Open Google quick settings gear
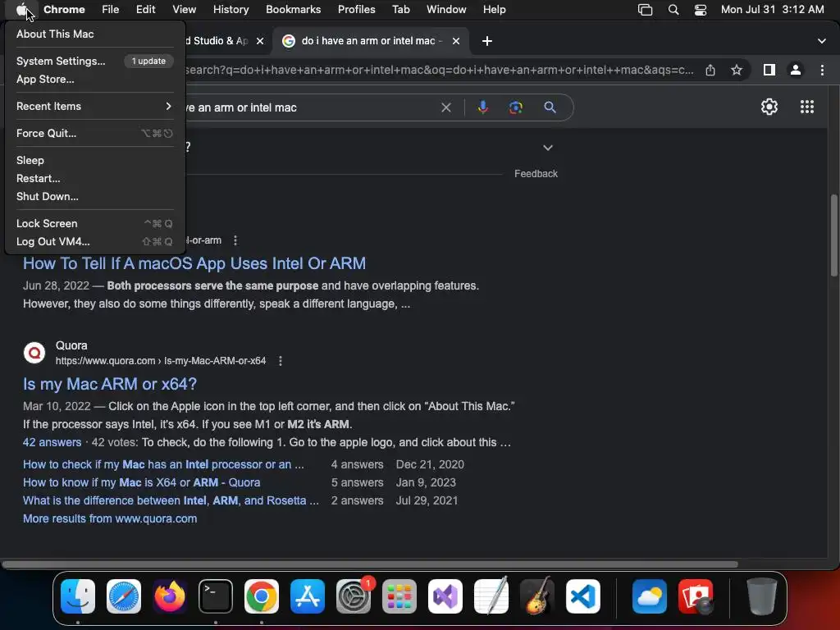Image resolution: width=840 pixels, height=630 pixels. click(769, 107)
